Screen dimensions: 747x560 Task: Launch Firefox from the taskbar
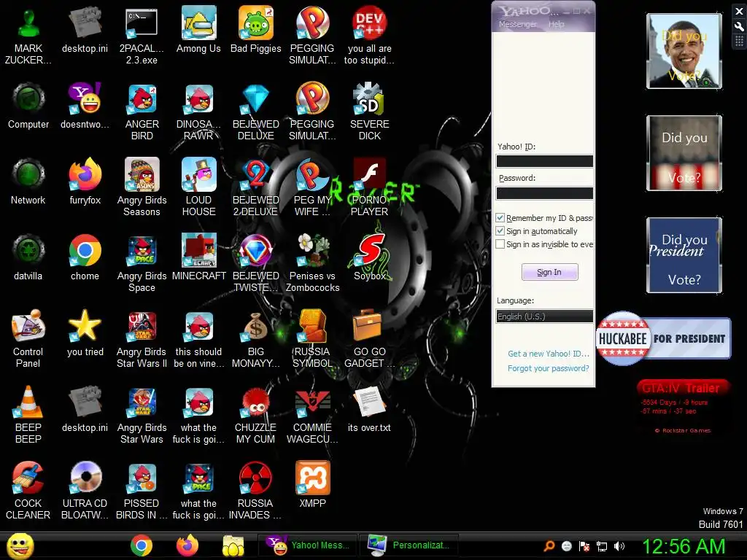click(x=187, y=545)
